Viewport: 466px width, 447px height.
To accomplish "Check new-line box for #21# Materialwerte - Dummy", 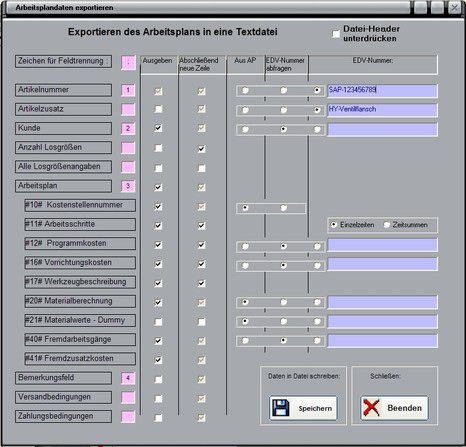I will tap(201, 322).
